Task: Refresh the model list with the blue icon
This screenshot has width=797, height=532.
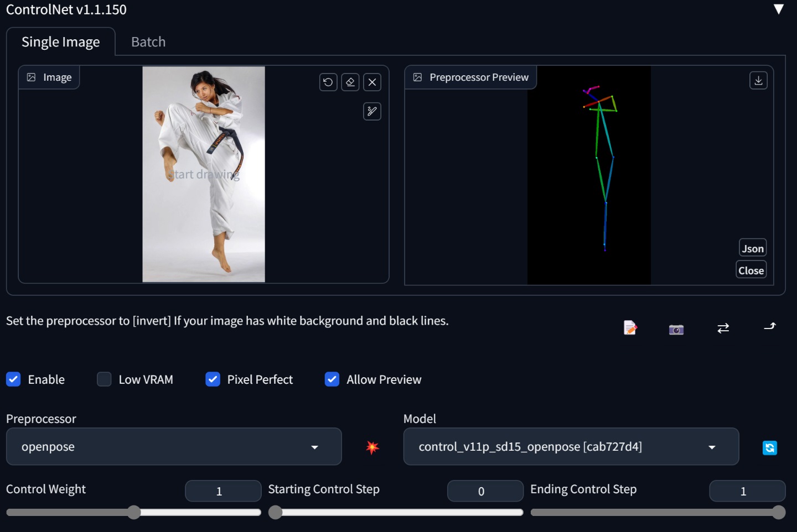Action: (x=769, y=447)
